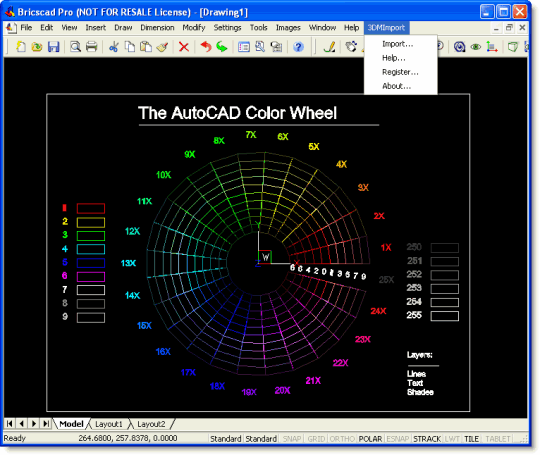Open Print Preview magnifier page icon

(x=75, y=46)
